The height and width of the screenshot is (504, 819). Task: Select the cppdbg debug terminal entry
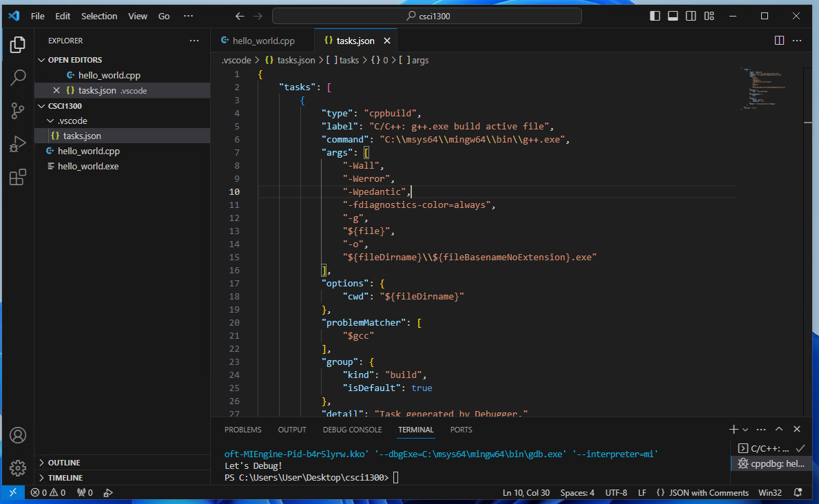pyautogui.click(x=770, y=463)
